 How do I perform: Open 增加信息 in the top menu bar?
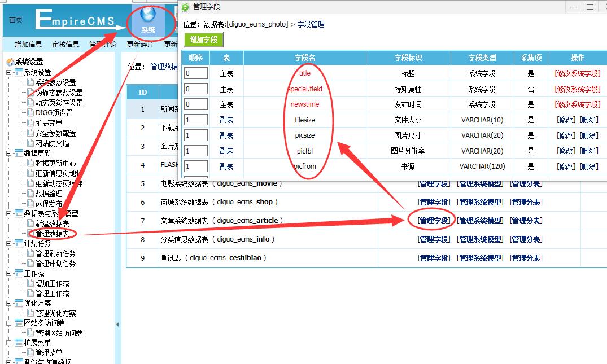[x=28, y=45]
